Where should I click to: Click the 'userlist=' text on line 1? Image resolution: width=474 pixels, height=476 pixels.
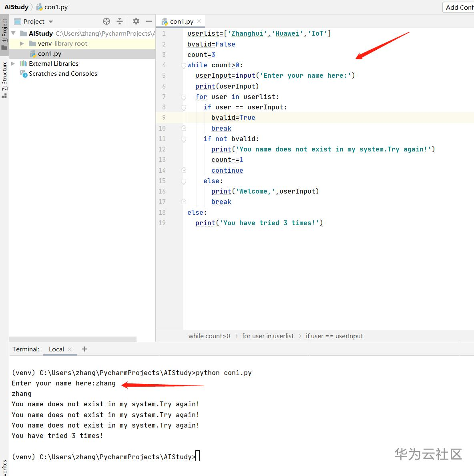pyautogui.click(x=205, y=33)
